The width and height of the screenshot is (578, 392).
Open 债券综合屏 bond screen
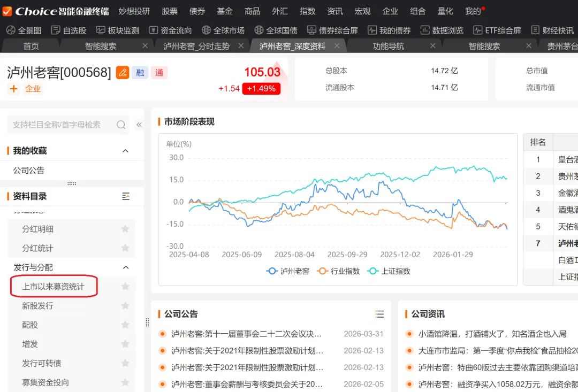(332, 30)
